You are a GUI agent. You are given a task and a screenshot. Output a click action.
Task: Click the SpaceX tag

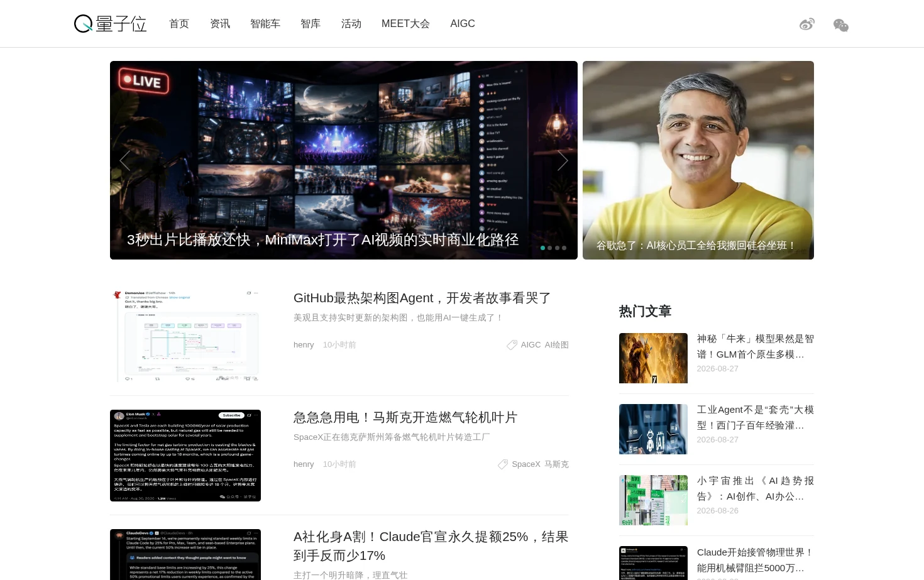[526, 464]
